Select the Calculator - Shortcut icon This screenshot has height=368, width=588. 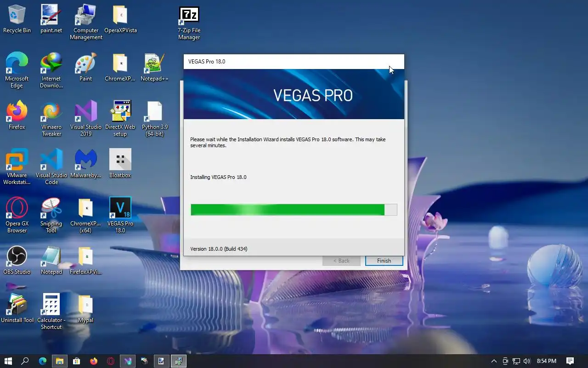(51, 312)
